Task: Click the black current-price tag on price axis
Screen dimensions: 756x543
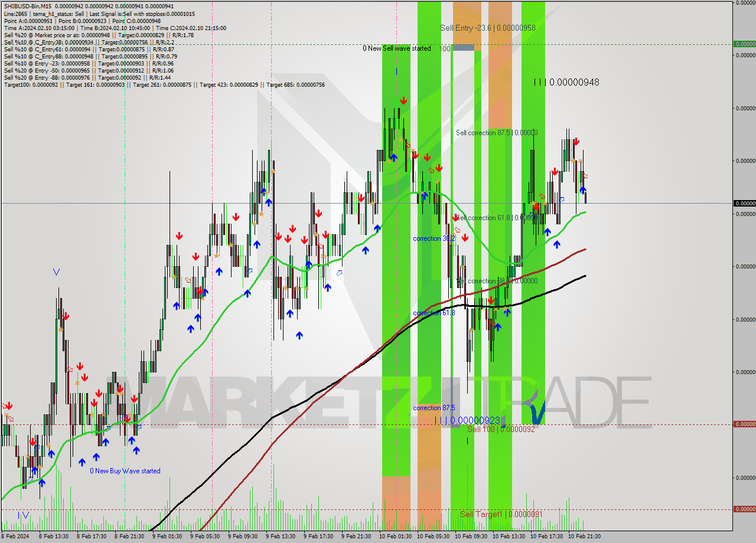Action: click(x=745, y=203)
